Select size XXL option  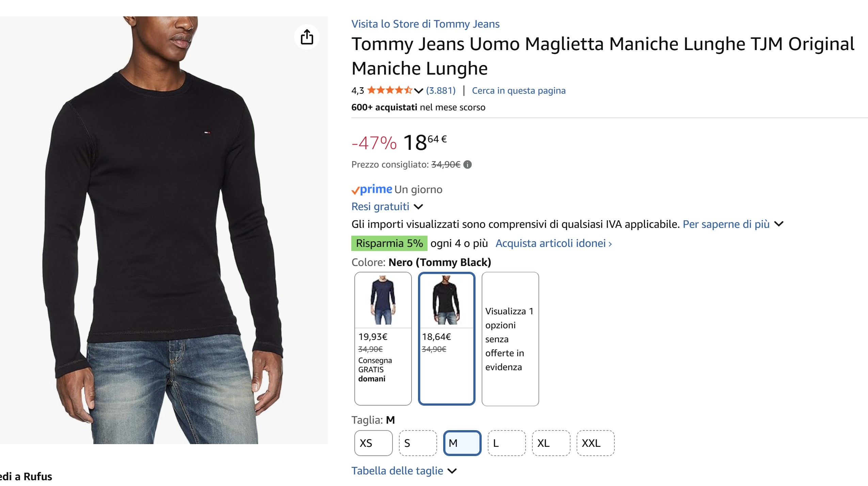coord(595,443)
